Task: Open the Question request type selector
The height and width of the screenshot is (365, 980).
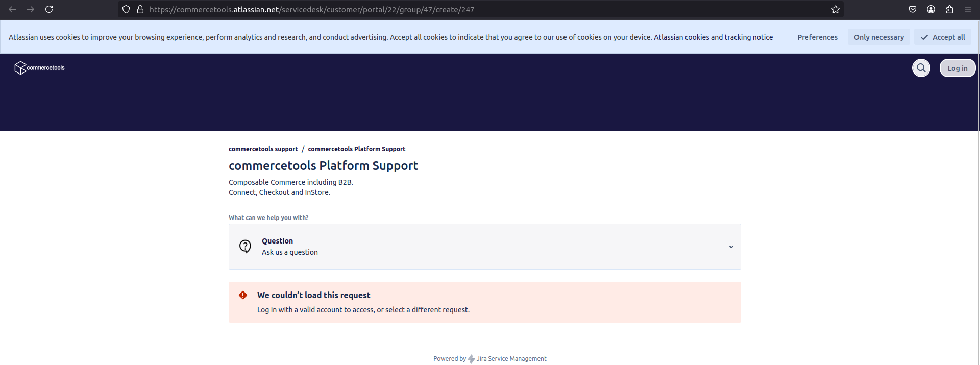Action: (x=485, y=247)
